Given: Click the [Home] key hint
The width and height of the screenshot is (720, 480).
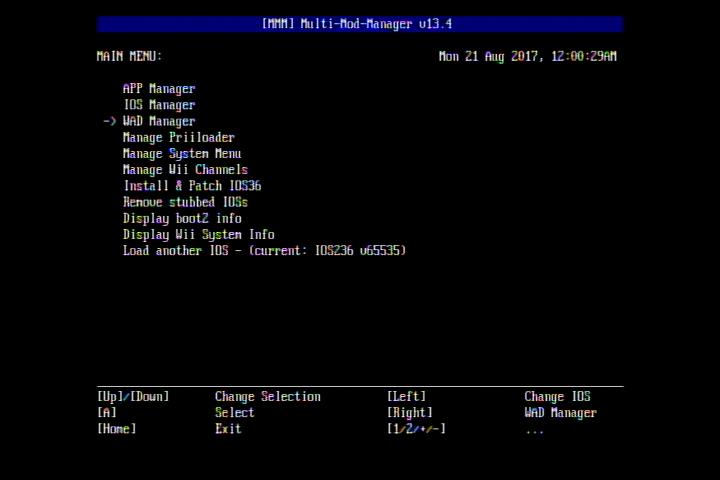Looking at the screenshot, I should point(117,429).
